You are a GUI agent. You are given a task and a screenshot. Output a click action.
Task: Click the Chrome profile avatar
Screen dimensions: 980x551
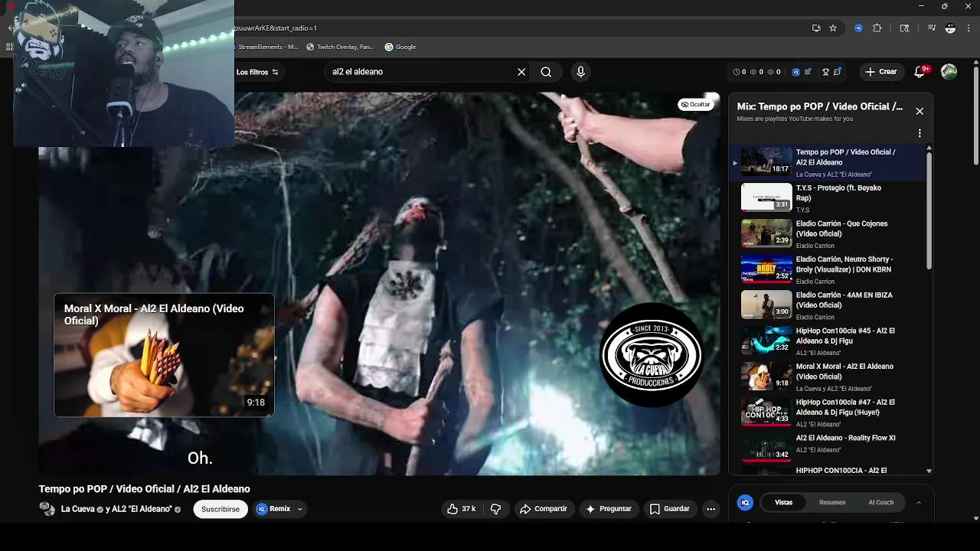(950, 28)
